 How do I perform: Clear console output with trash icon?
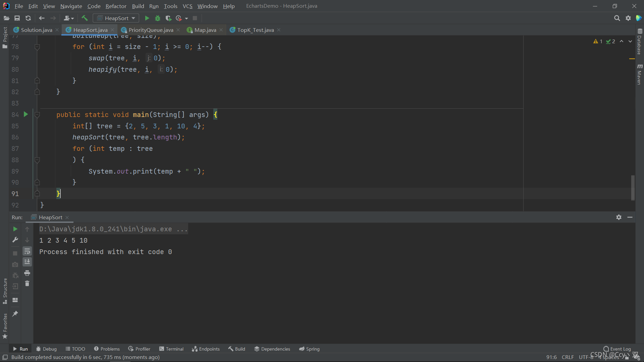pos(27,284)
